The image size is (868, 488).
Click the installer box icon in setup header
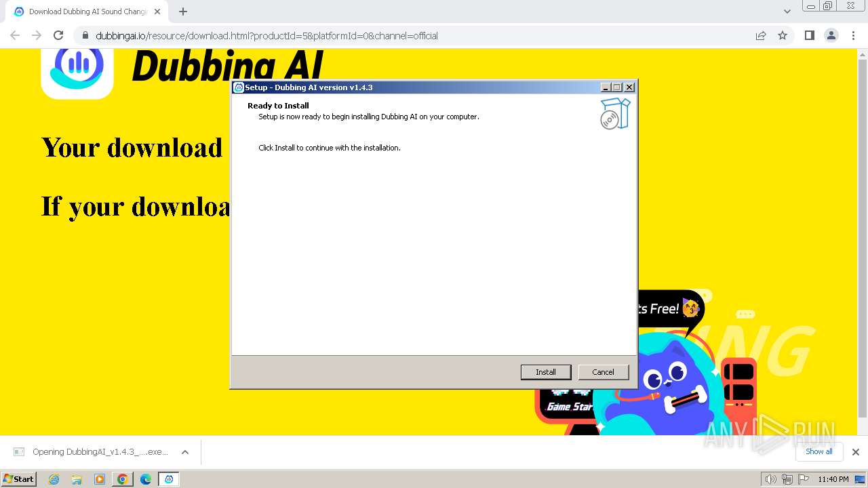pos(615,114)
